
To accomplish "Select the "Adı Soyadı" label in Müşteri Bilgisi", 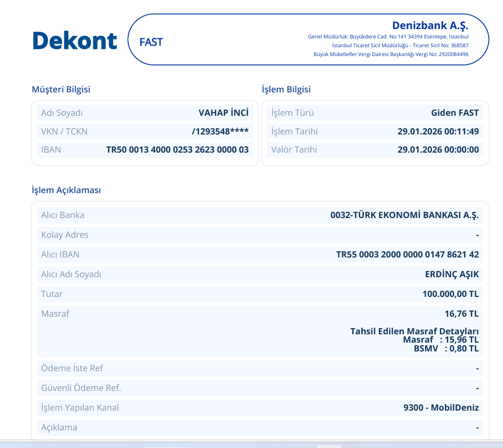I will (x=62, y=113).
